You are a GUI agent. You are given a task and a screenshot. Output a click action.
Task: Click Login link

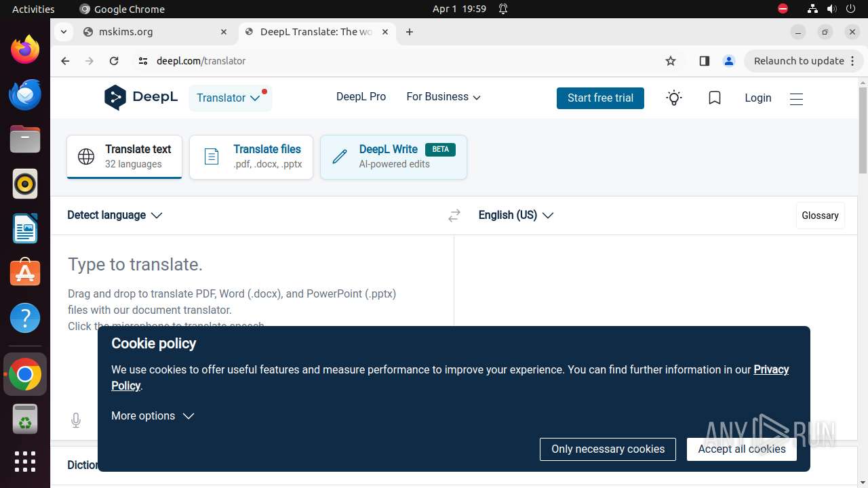tap(758, 98)
